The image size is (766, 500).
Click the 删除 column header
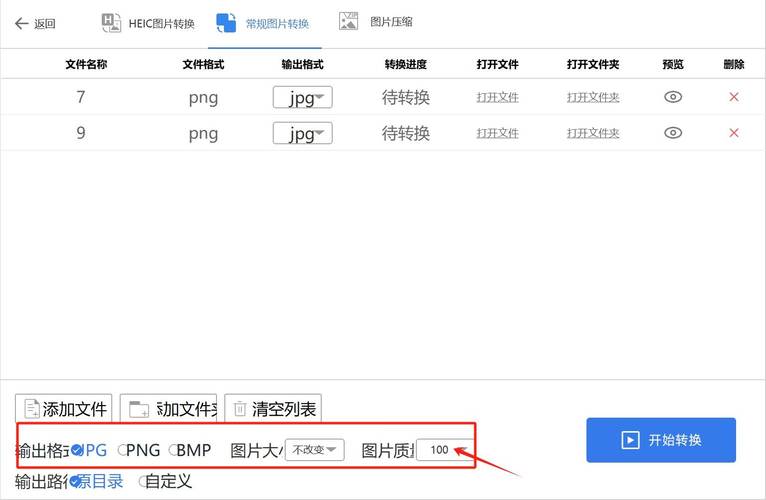pos(734,64)
